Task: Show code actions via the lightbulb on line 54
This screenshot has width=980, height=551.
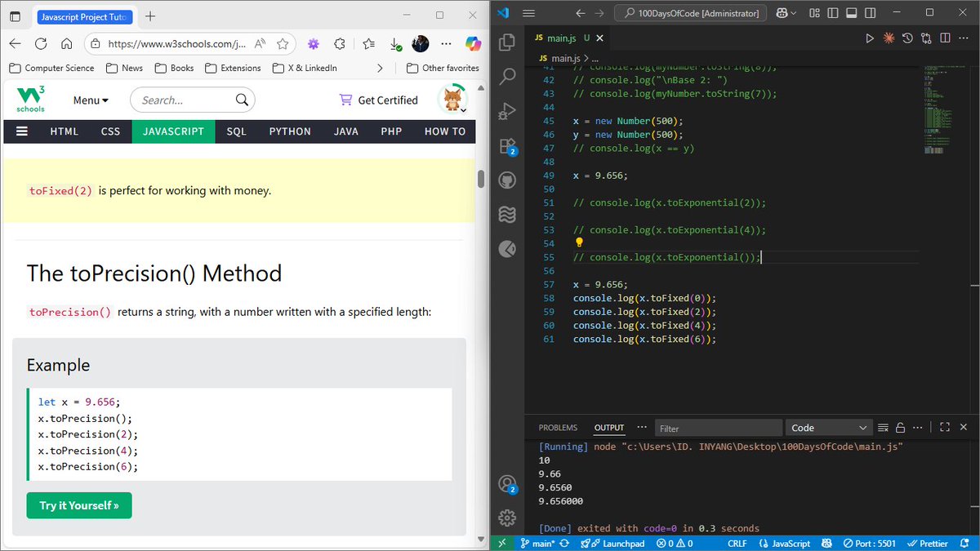Action: pyautogui.click(x=579, y=242)
